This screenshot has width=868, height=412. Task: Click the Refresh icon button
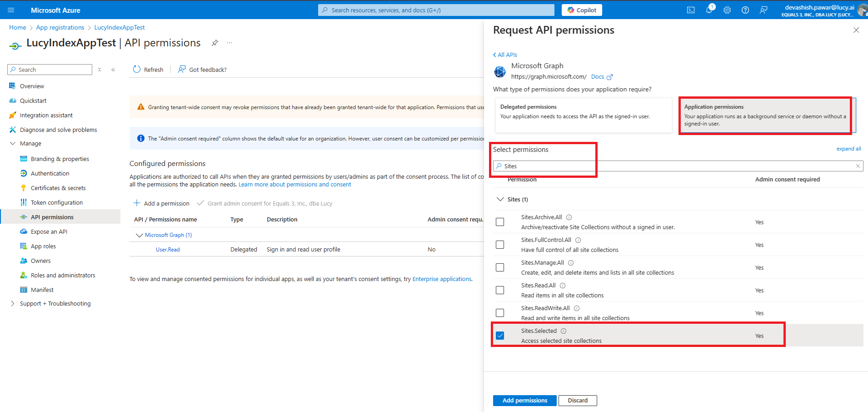137,70
